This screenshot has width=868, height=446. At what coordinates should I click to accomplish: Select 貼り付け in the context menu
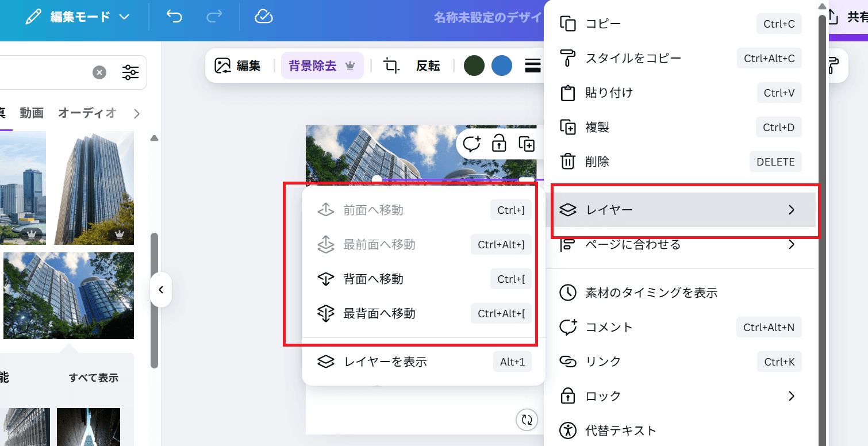pyautogui.click(x=680, y=93)
